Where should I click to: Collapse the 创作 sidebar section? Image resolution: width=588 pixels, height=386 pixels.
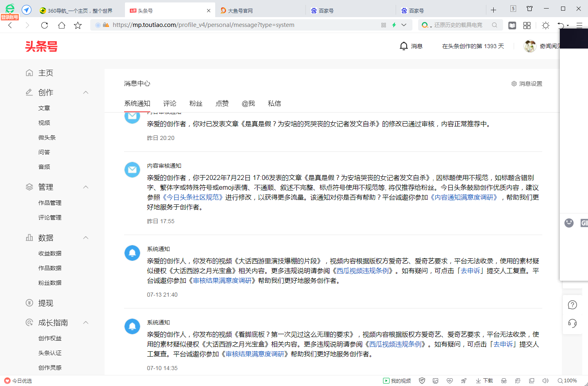(x=86, y=93)
